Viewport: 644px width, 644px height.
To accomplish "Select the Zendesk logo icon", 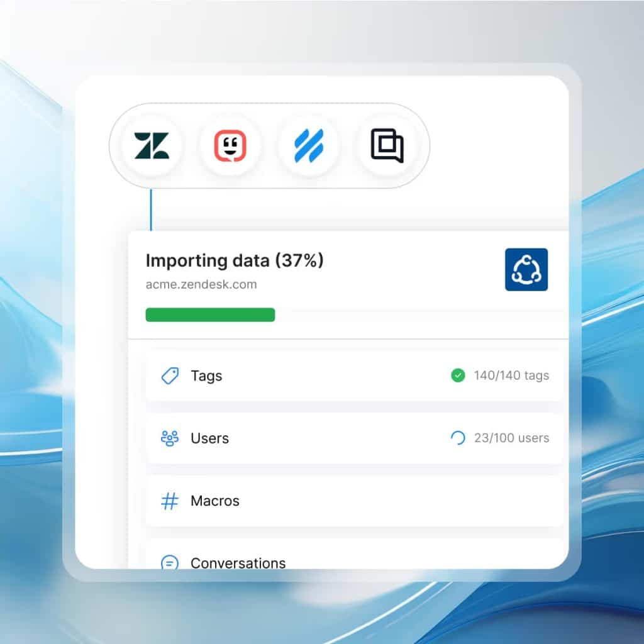I will pos(152,146).
